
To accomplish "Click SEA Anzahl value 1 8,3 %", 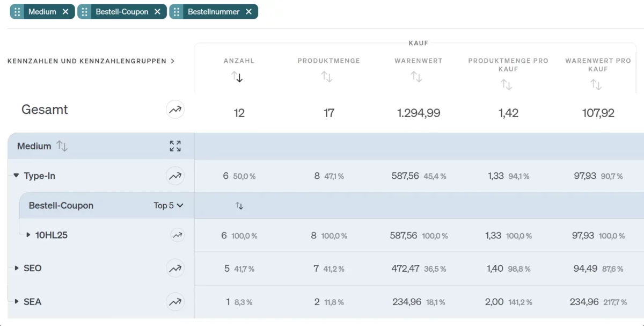I will (x=239, y=302).
